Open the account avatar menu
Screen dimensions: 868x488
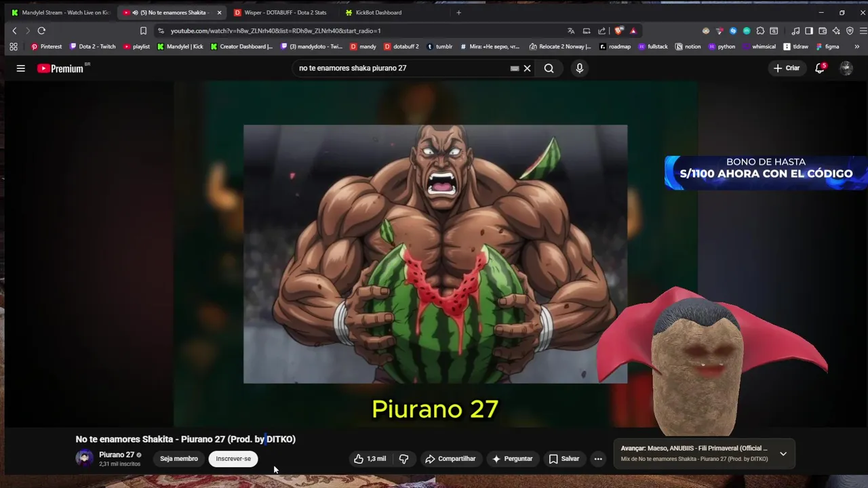pyautogui.click(x=846, y=68)
